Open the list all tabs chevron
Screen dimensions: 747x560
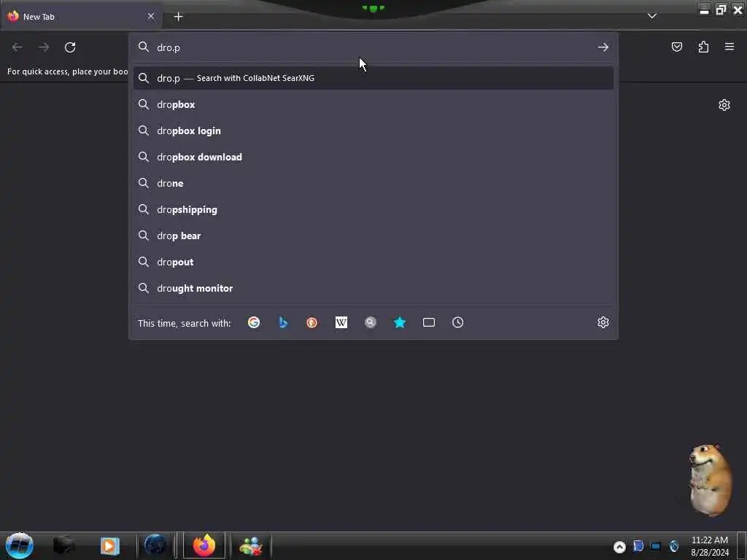coord(652,16)
